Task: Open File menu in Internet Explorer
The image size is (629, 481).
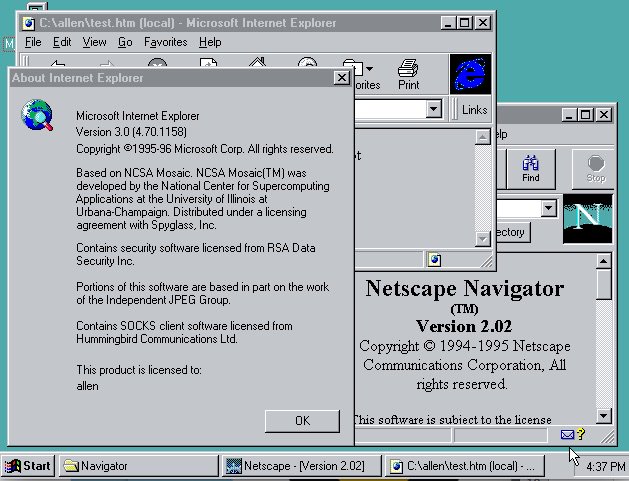Action: pyautogui.click(x=33, y=42)
